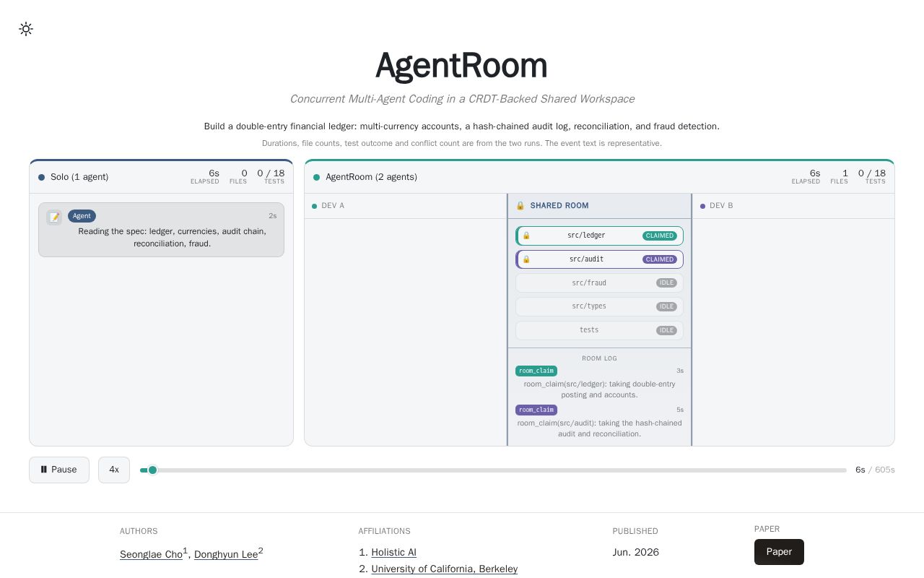Click the ROOM LOG heading
The width and height of the screenshot is (924, 578).
coord(599,358)
